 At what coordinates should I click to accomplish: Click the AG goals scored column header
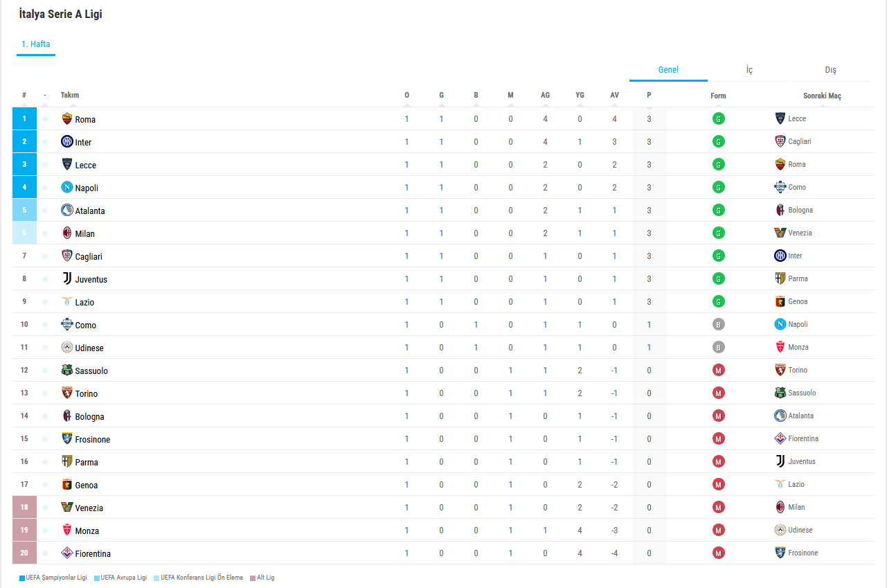545,96
